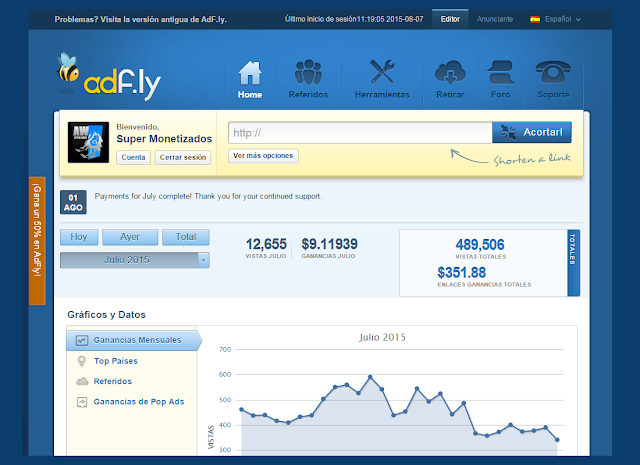Open Herramientas wrench icon
640x465 pixels.
[382, 71]
